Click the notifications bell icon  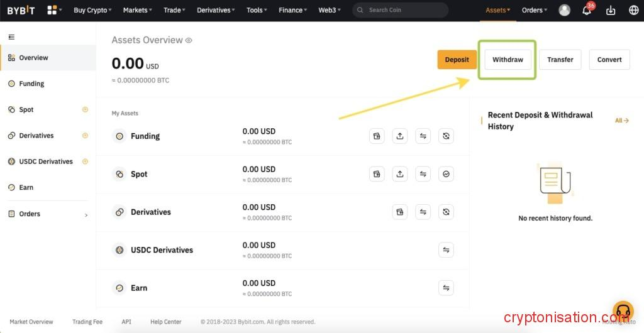587,10
